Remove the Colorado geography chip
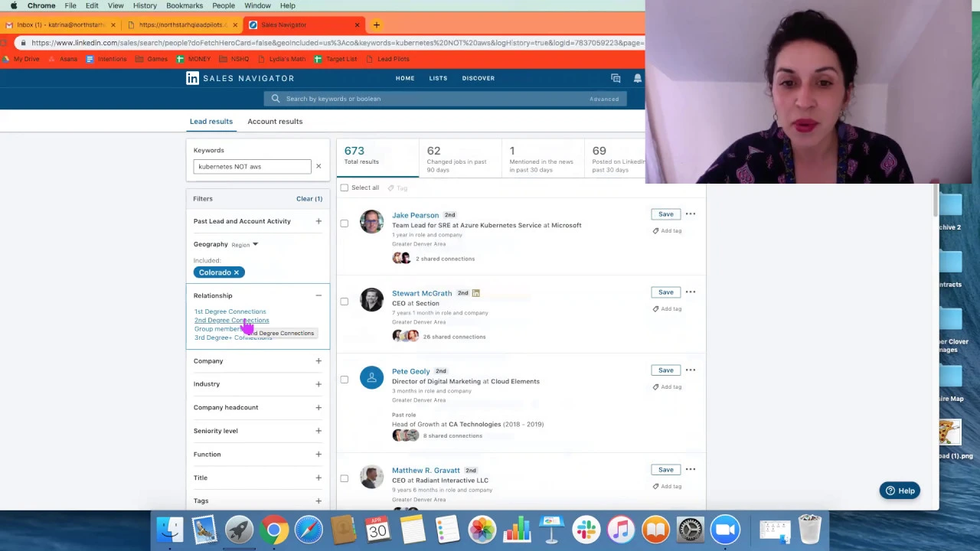The width and height of the screenshot is (980, 551). coord(237,272)
